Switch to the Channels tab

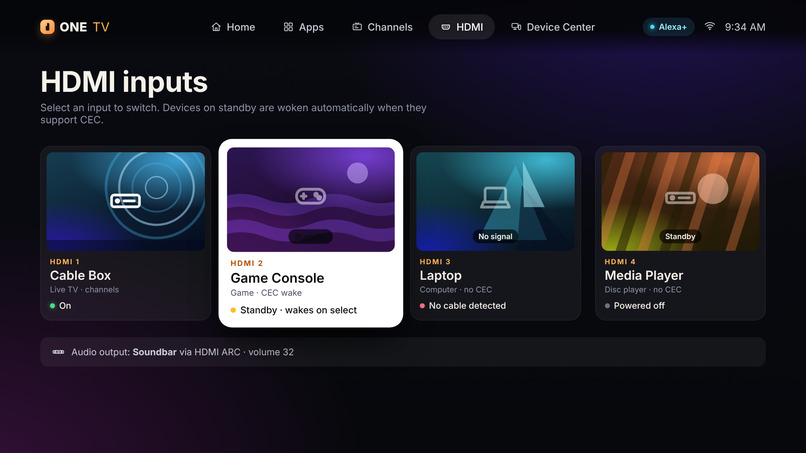[382, 27]
